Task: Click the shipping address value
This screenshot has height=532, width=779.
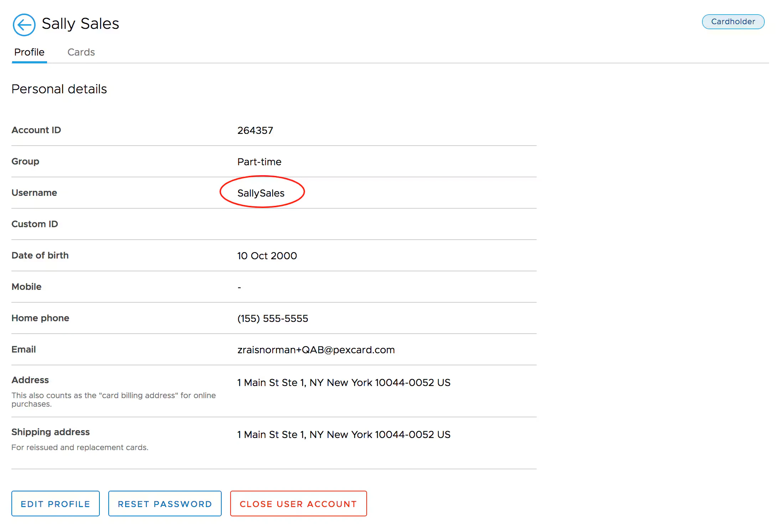Action: pyautogui.click(x=344, y=434)
